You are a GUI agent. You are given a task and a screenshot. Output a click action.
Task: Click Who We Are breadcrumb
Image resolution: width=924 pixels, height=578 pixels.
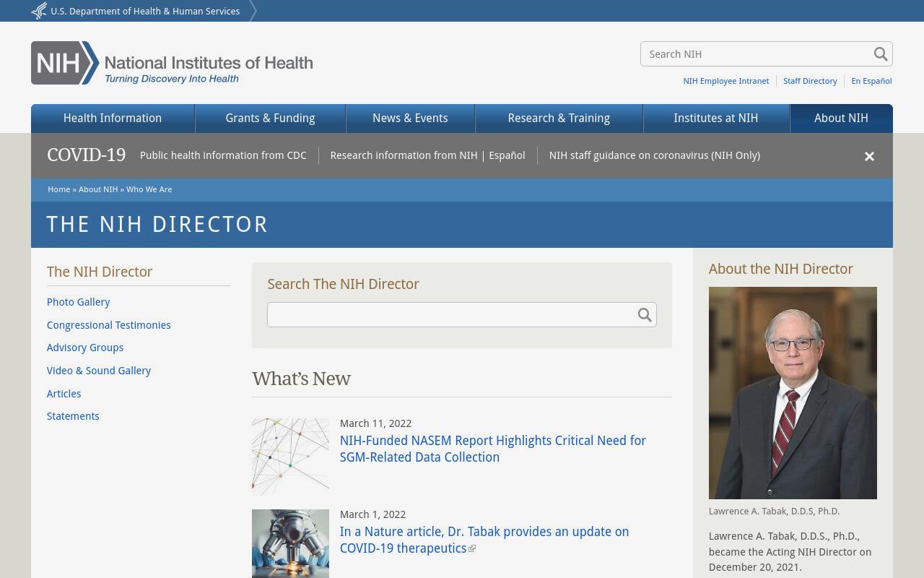pyautogui.click(x=149, y=189)
